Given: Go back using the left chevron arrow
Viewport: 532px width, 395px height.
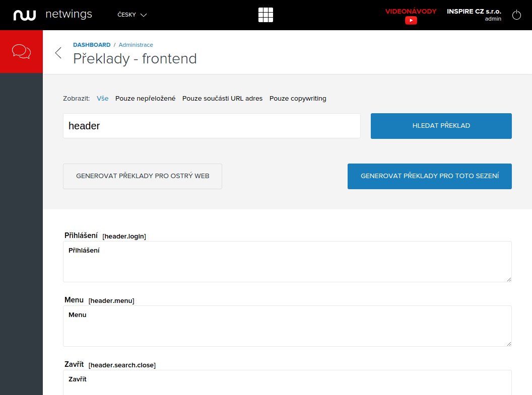Looking at the screenshot, I should pos(58,53).
